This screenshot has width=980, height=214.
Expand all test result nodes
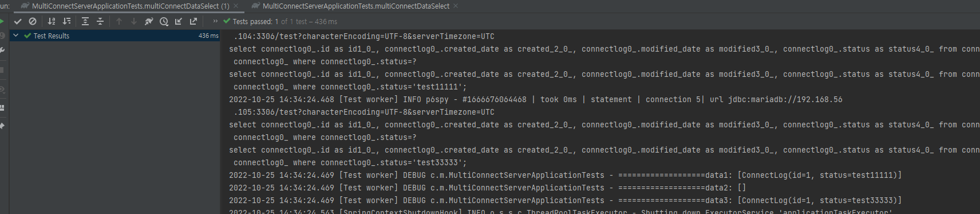pos(85,21)
